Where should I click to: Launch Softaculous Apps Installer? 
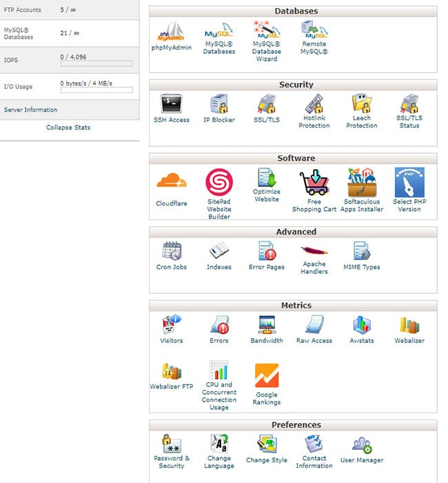click(362, 190)
